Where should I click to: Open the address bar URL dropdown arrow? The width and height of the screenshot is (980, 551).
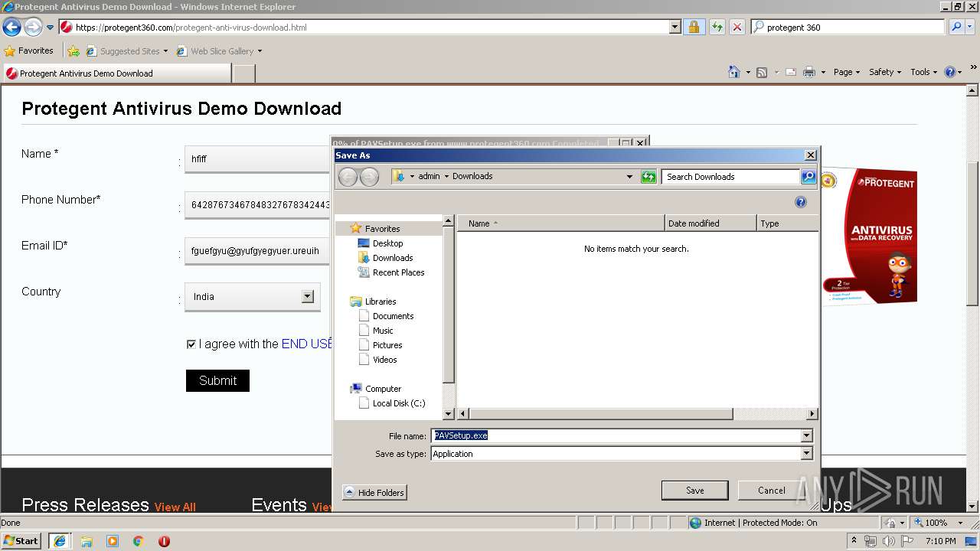pyautogui.click(x=675, y=27)
